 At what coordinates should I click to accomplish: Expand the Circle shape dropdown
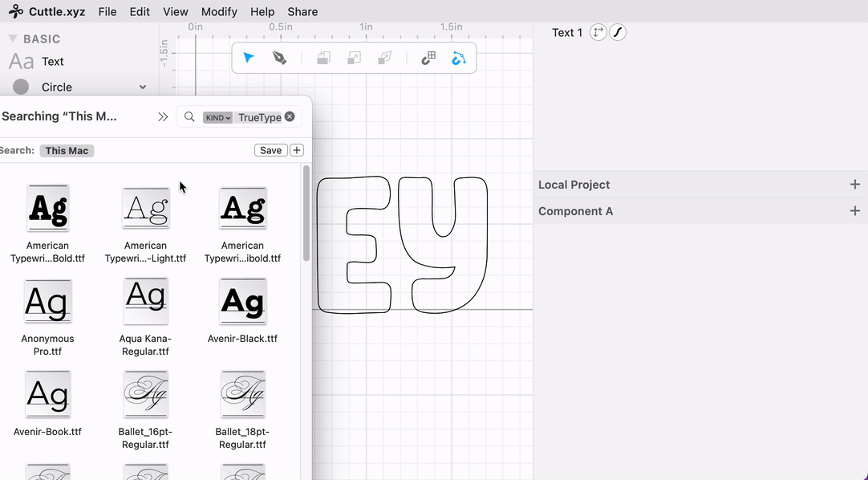[143, 87]
